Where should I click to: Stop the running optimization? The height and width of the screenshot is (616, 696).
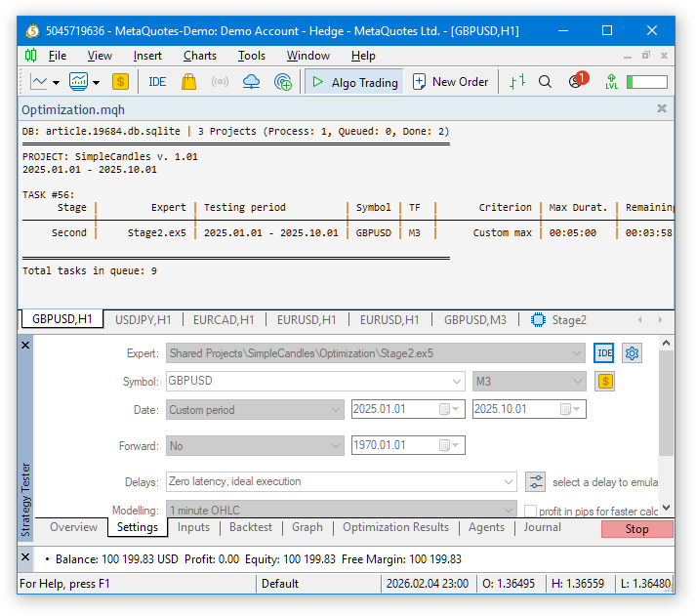(x=637, y=529)
